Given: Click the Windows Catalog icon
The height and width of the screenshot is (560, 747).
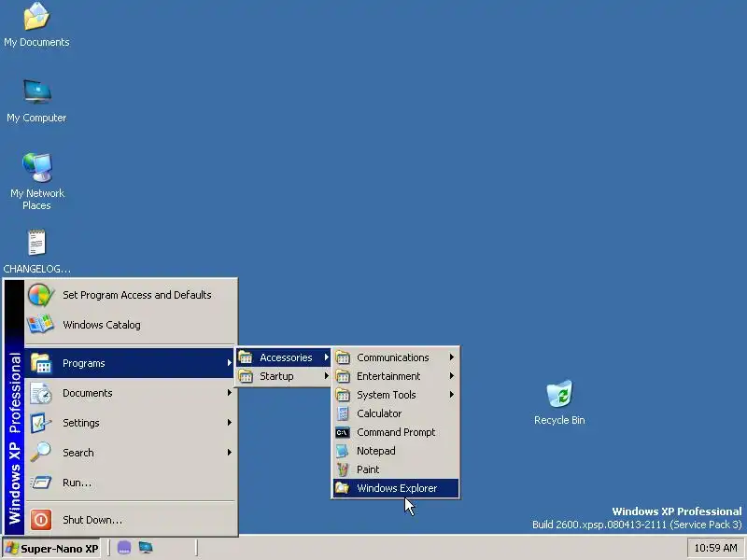Looking at the screenshot, I should [x=41, y=324].
